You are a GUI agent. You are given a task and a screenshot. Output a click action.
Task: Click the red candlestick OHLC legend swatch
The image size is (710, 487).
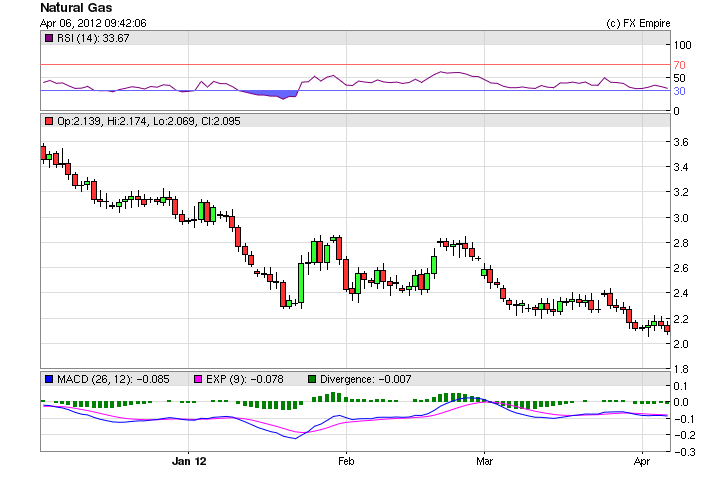tap(49, 121)
